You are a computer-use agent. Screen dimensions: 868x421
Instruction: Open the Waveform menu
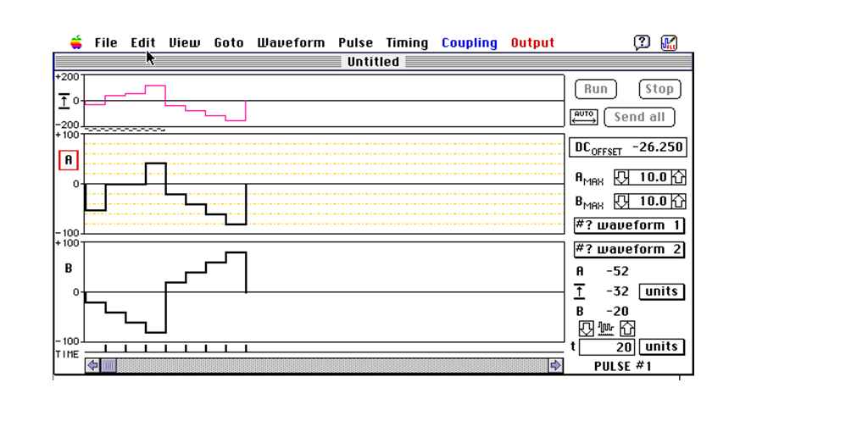coord(292,42)
